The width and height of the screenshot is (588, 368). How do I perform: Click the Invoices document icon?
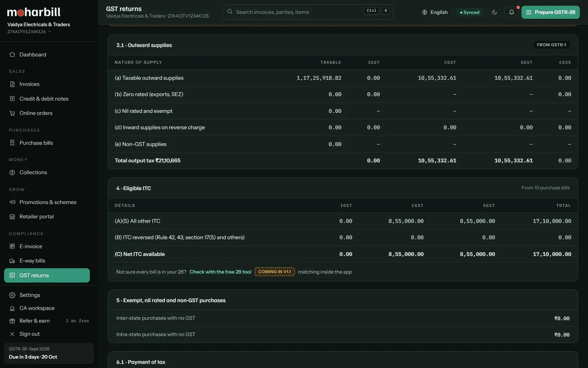coord(12,84)
